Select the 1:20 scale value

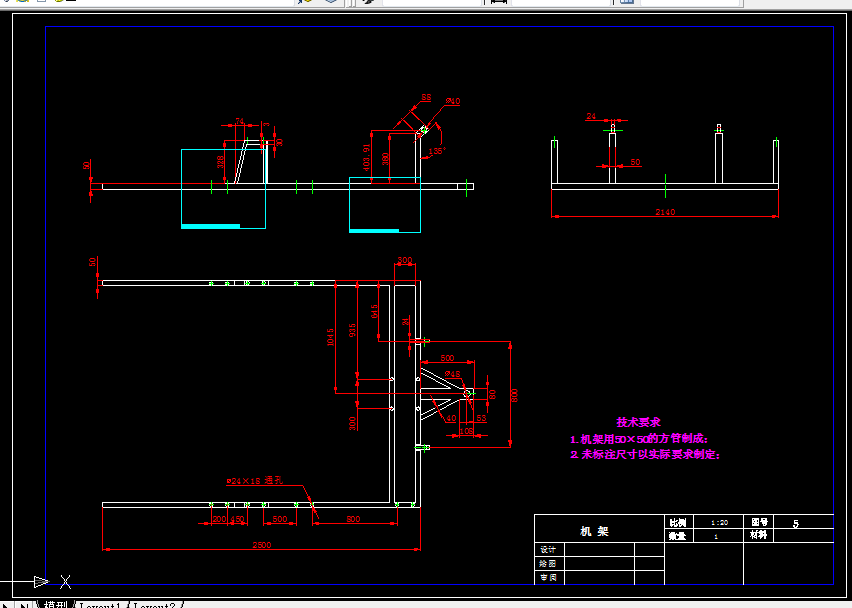719,522
